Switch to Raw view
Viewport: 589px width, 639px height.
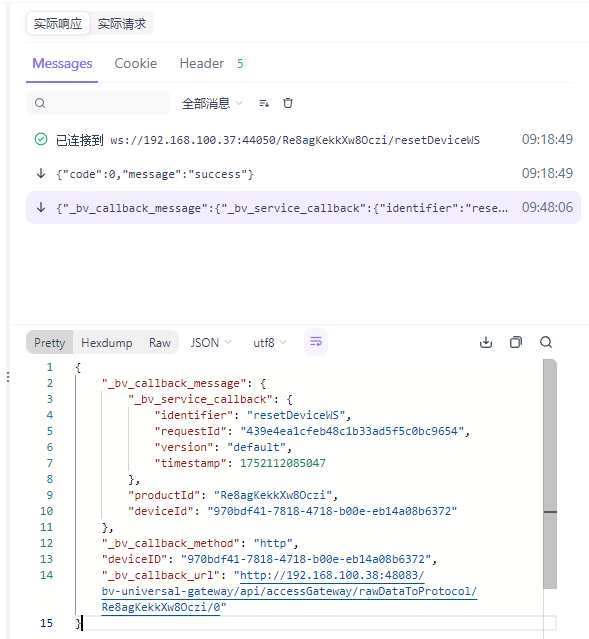(159, 342)
